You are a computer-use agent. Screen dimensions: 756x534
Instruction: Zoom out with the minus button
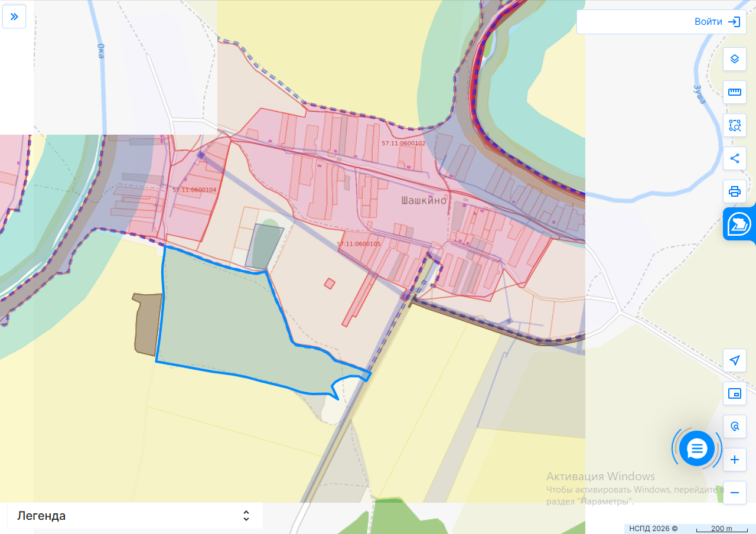click(735, 493)
